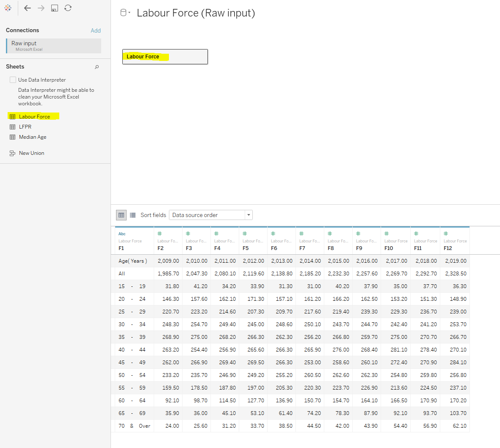Click the Tableau logo icon
The width and height of the screenshot is (500, 448).
click(x=8, y=8)
